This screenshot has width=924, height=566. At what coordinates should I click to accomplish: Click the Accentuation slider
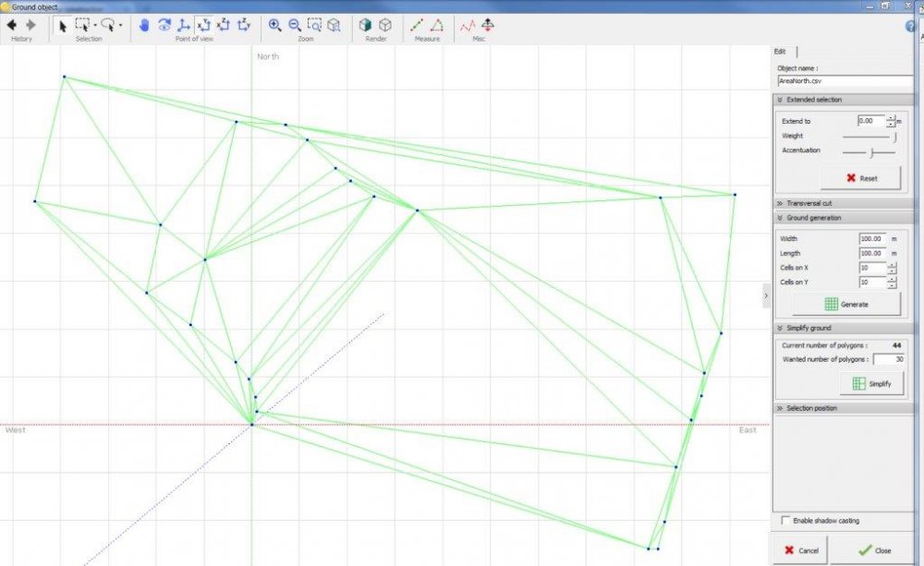pyautogui.click(x=870, y=151)
